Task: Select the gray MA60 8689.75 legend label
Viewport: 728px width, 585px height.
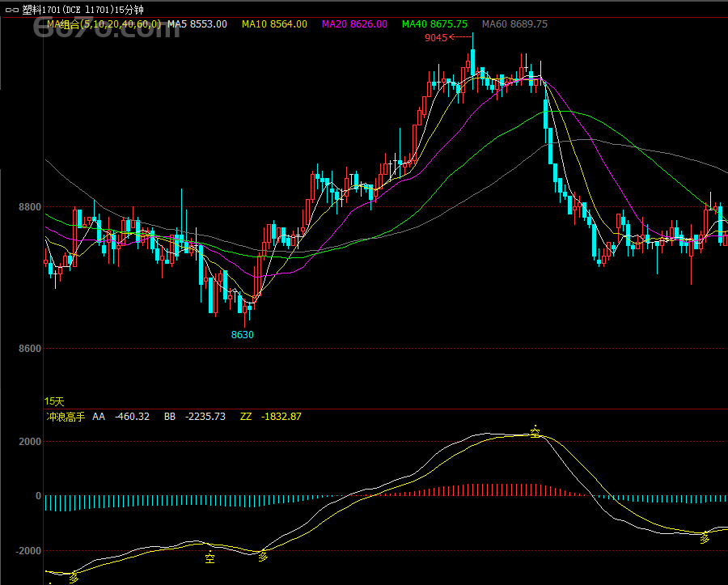Action: [x=514, y=24]
